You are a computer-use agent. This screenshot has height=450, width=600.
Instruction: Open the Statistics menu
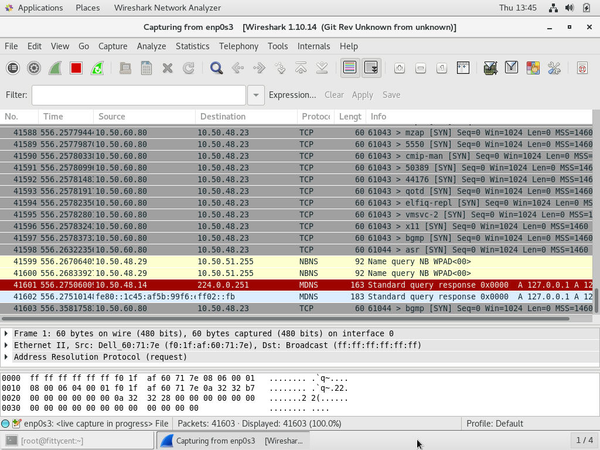tap(192, 46)
